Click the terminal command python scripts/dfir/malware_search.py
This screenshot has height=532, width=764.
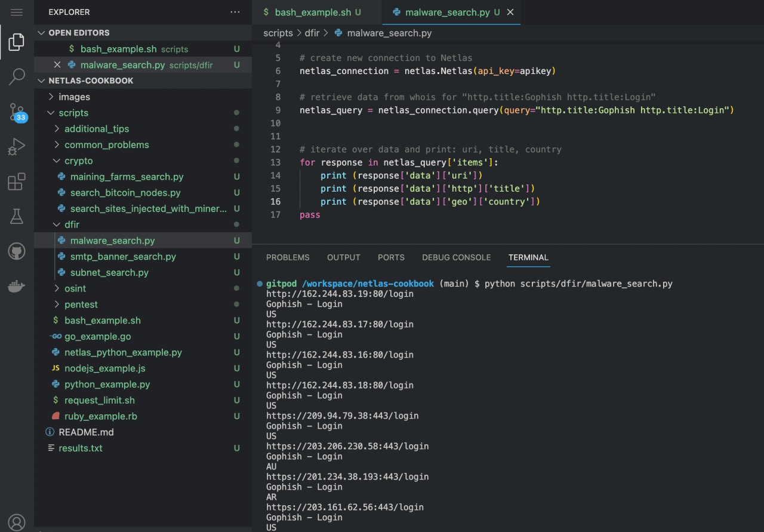pyautogui.click(x=578, y=284)
